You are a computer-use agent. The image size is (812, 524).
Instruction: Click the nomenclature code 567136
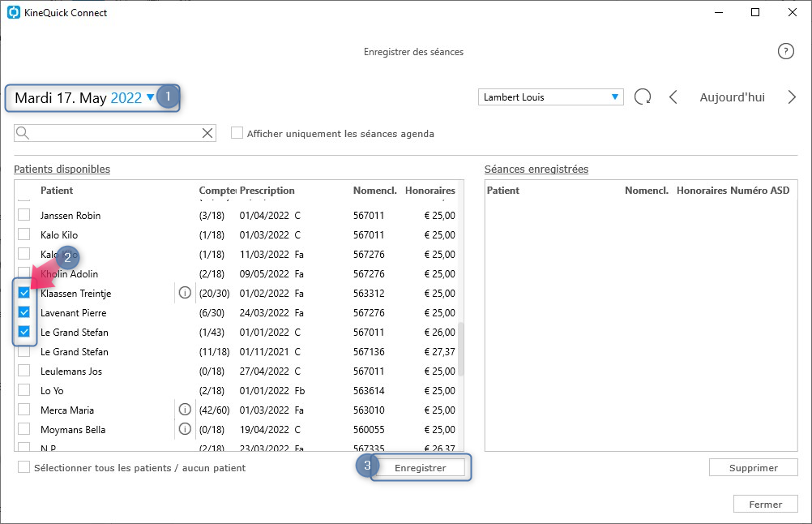point(369,352)
